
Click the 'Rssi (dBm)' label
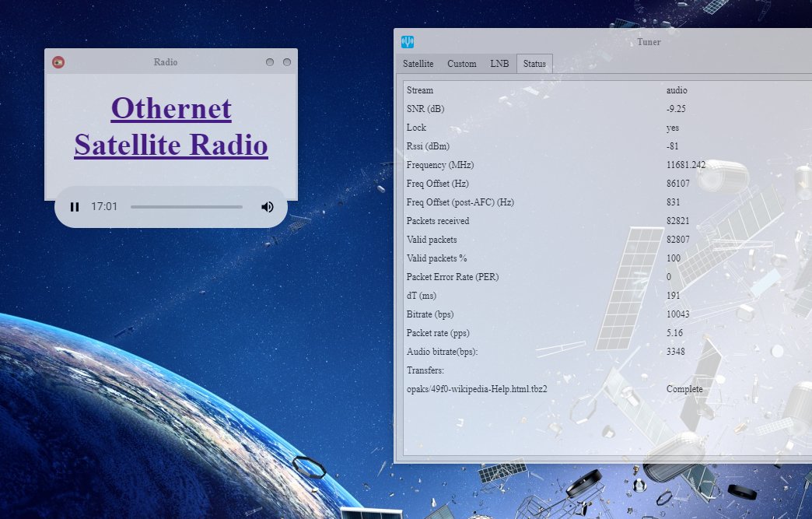pyautogui.click(x=429, y=146)
